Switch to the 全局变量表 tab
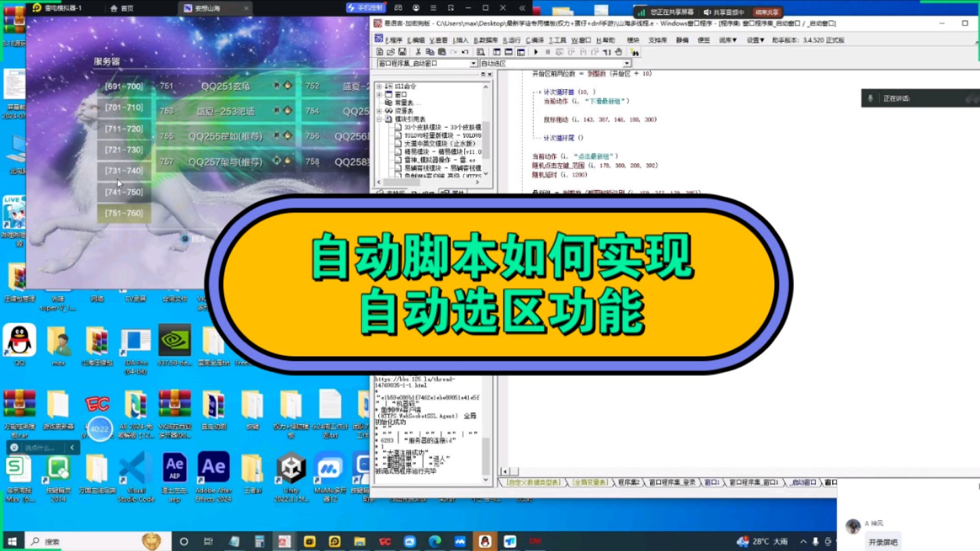The image size is (980, 551). 589,482
